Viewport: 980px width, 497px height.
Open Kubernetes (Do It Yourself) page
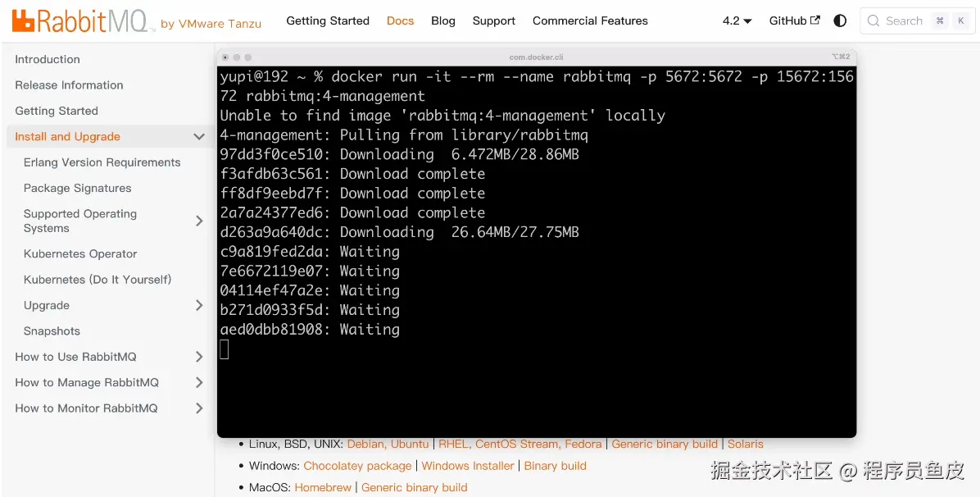98,279
